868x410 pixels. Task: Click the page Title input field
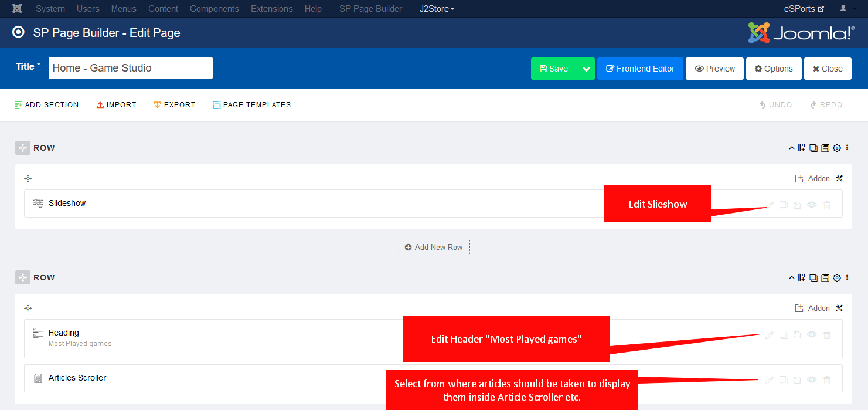coord(130,68)
